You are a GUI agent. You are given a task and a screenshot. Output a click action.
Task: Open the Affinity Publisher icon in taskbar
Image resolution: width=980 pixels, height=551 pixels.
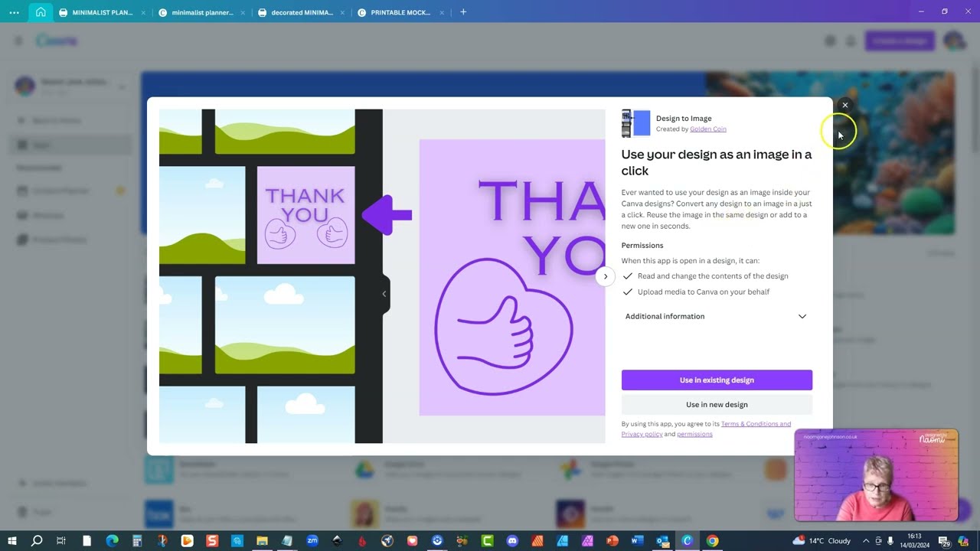538,541
